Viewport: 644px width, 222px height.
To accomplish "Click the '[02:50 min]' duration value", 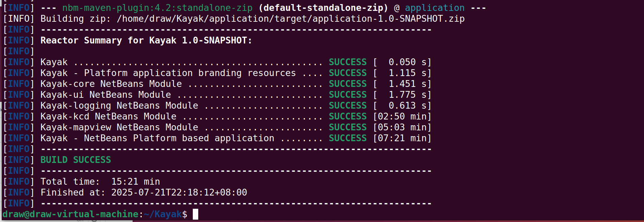I will pos(402,116).
